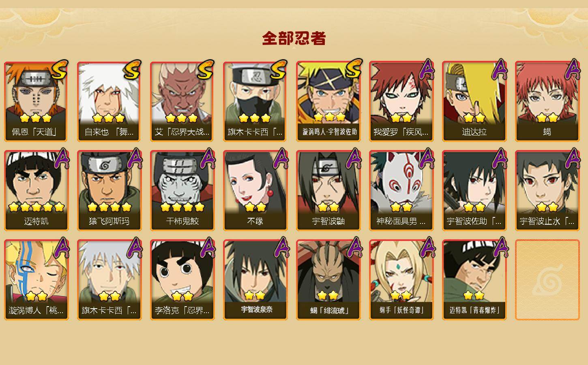588x365 pixels.
Task: Click the 神秘面具男 masked ninja card
Action: coord(401,191)
